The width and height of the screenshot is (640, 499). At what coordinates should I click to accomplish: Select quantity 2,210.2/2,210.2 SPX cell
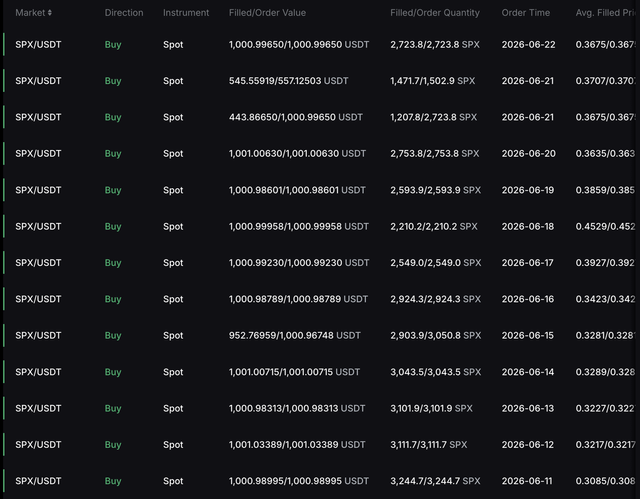coord(433,226)
